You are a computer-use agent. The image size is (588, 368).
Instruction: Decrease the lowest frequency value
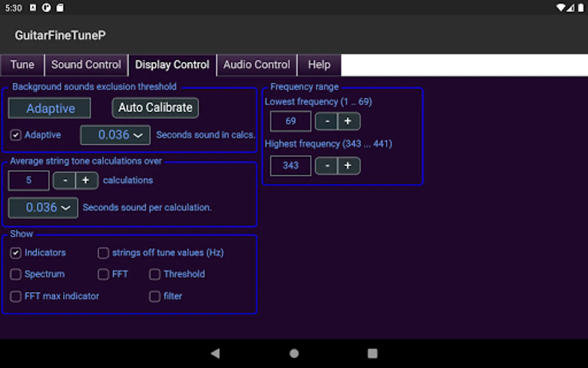[327, 121]
